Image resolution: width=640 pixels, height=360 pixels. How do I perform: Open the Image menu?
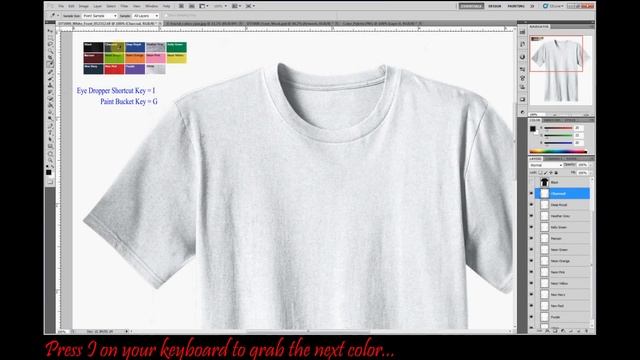[x=83, y=6]
